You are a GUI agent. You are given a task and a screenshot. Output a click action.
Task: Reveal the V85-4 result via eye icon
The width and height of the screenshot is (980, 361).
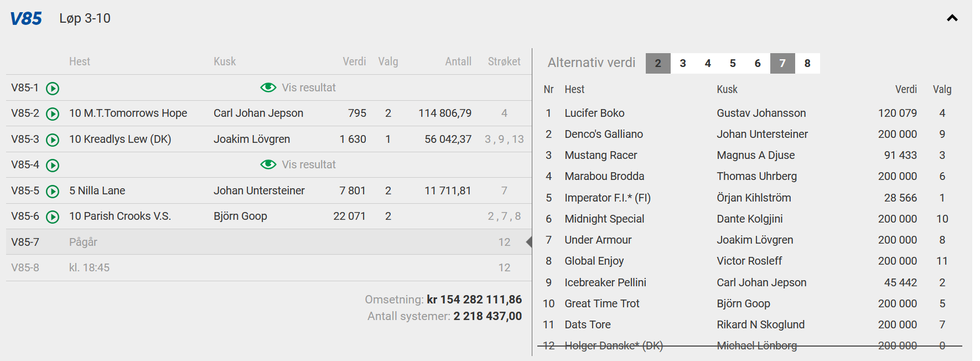[x=268, y=164]
